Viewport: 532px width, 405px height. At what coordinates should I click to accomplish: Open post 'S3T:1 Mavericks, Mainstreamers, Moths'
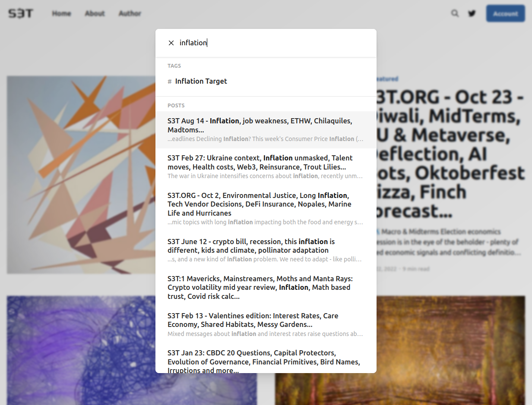click(x=266, y=287)
